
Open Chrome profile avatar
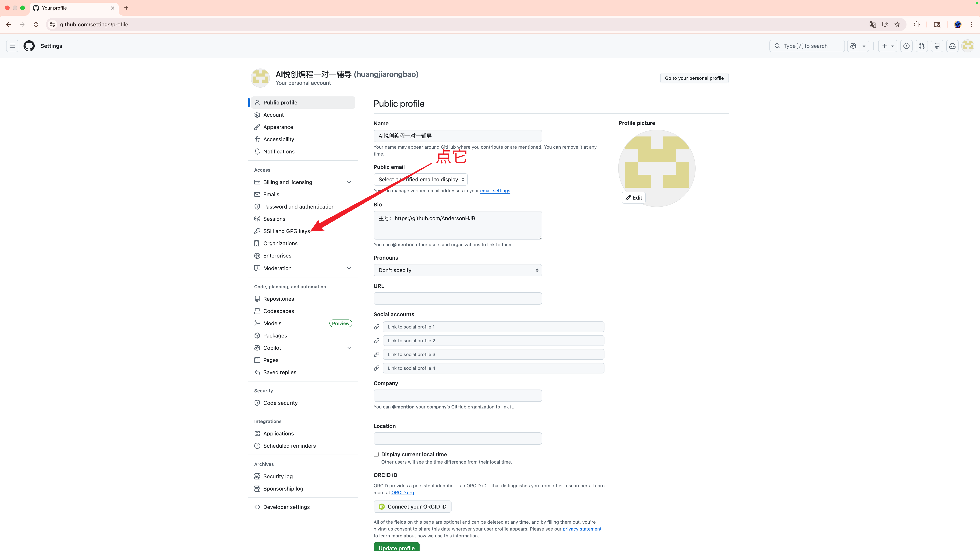[x=958, y=24]
